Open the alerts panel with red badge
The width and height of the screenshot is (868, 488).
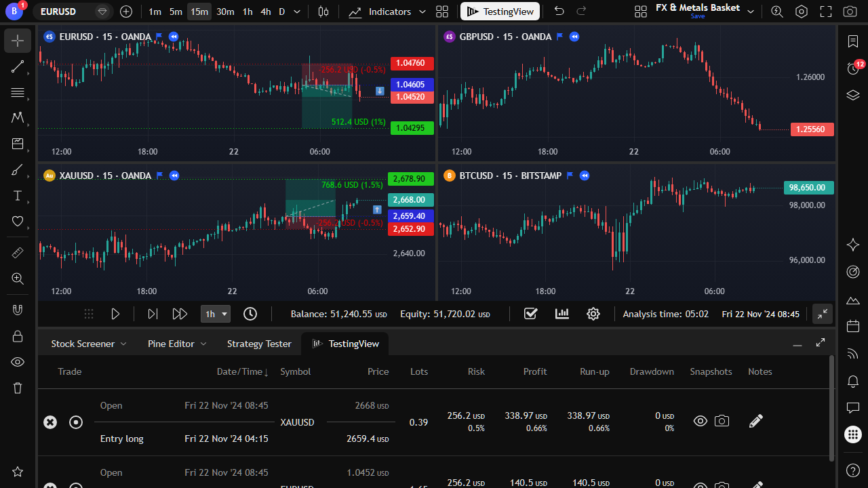[853, 68]
